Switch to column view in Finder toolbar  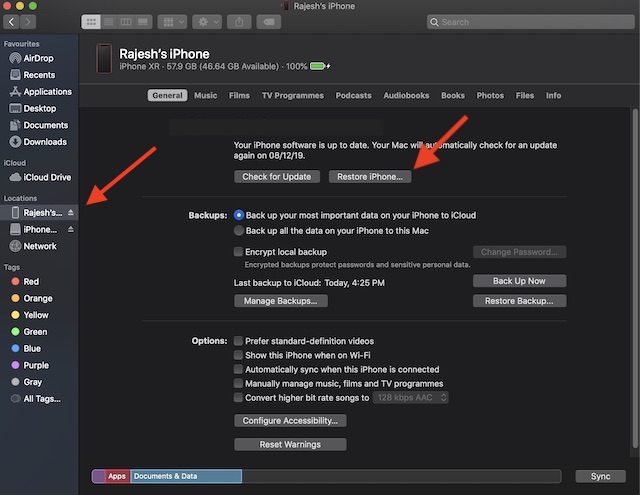click(x=126, y=22)
